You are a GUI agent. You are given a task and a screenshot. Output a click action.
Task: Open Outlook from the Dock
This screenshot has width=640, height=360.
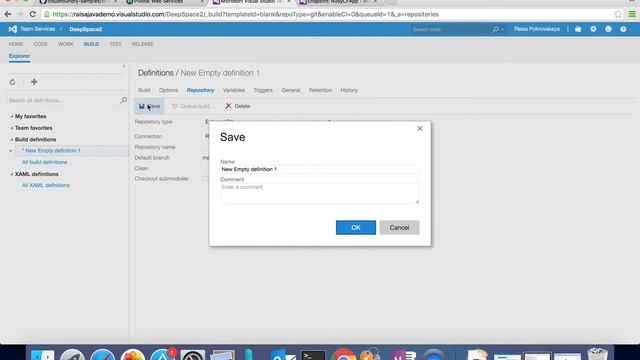[283, 355]
